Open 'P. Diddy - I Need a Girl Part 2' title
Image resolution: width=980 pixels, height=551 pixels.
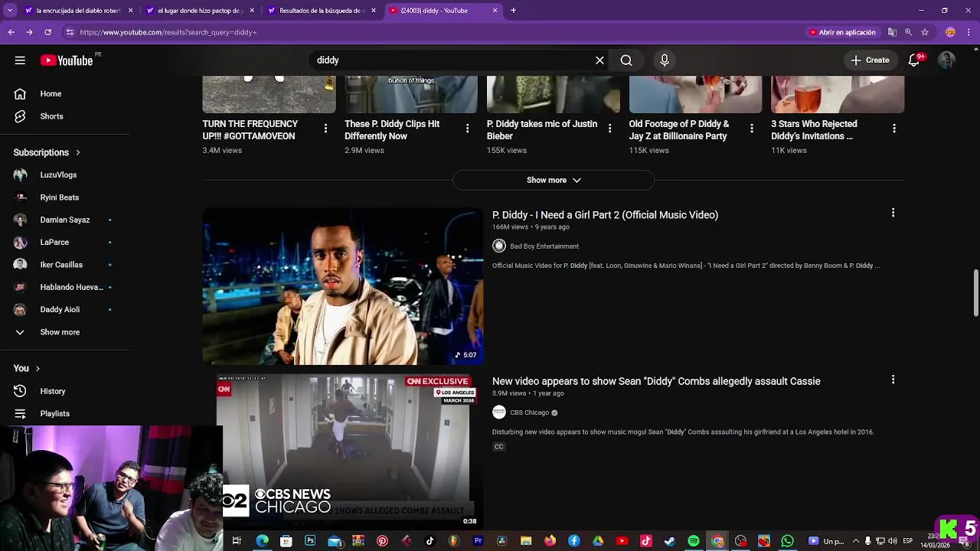click(605, 215)
